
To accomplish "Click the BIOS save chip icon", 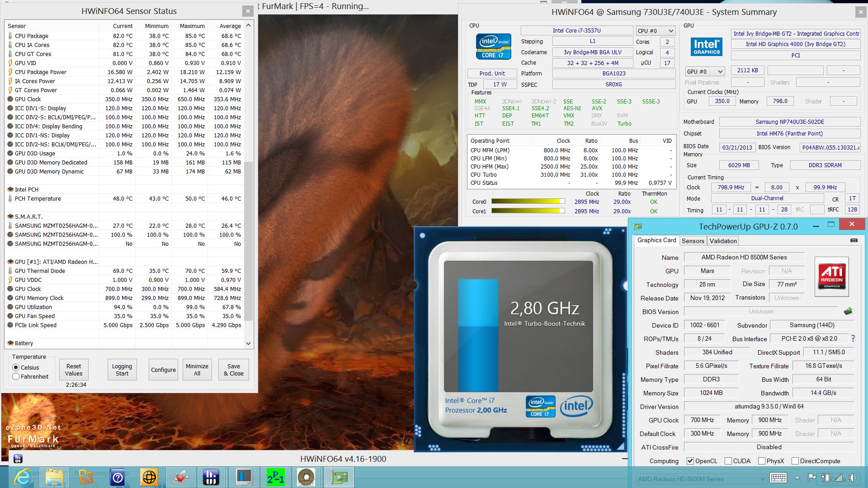I will pos(848,311).
